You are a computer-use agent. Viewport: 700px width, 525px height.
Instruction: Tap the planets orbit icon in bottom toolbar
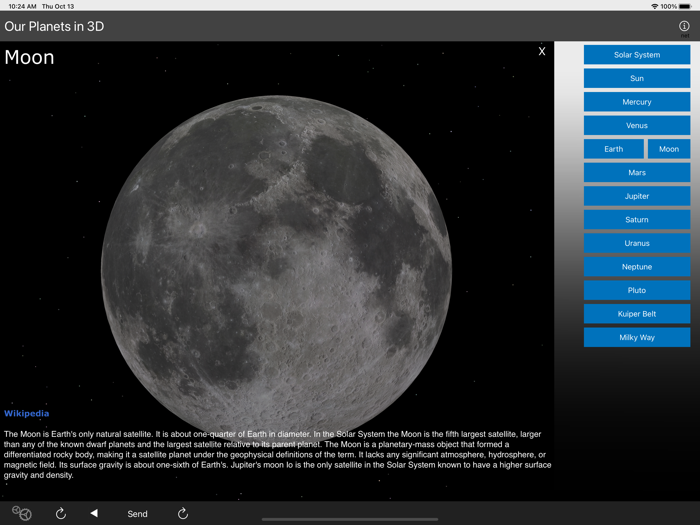(22, 513)
